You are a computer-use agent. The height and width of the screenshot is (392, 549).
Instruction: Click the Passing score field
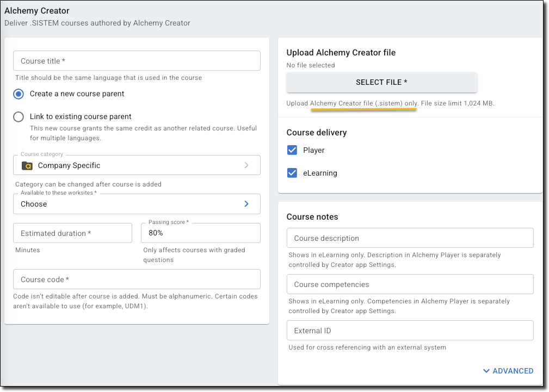coord(200,233)
